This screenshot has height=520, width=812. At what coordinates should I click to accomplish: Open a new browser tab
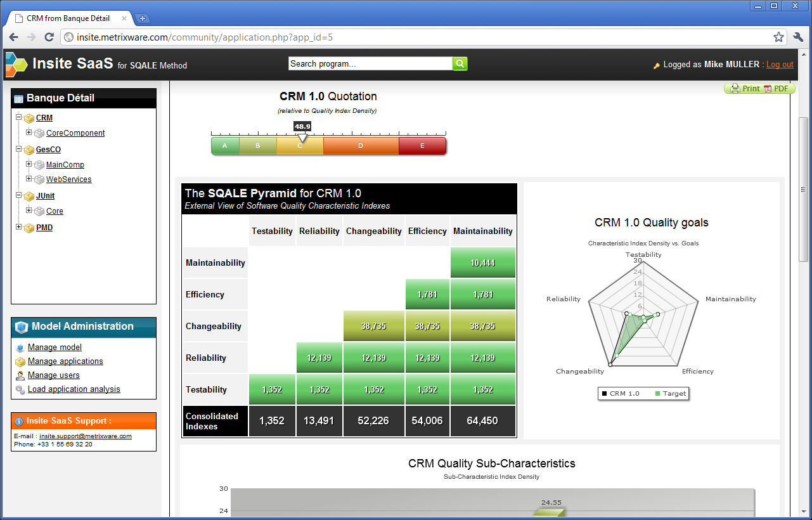click(x=142, y=18)
